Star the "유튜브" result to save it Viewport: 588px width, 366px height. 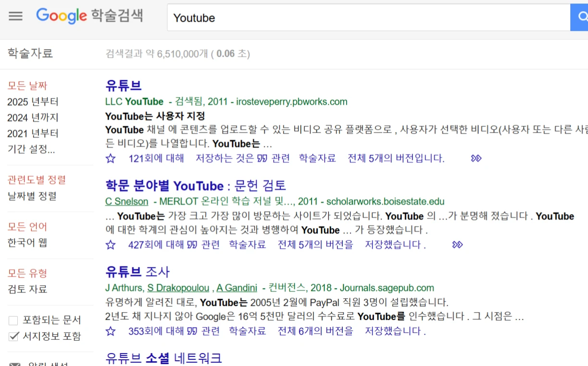coord(110,158)
